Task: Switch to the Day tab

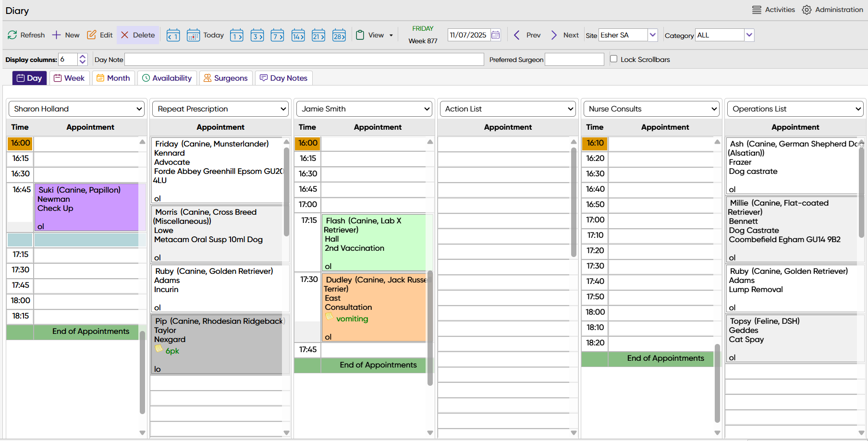Action: tap(29, 78)
